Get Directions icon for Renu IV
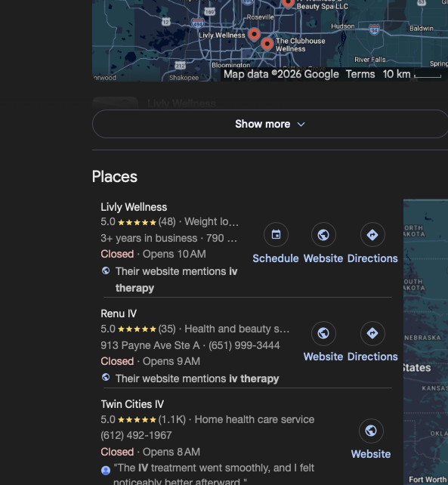This screenshot has height=485, width=448. 372,333
